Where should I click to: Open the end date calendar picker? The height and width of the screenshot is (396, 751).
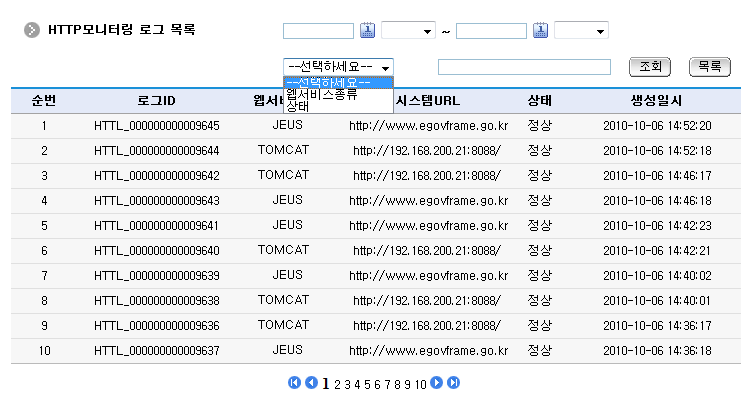pyautogui.click(x=540, y=30)
